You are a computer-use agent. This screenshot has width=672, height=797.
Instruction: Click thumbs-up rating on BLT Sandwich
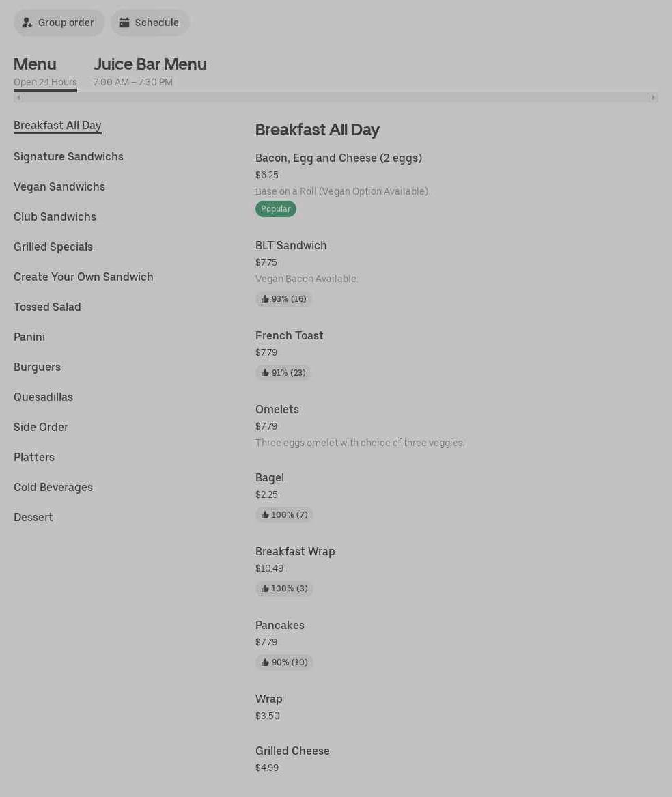283,299
